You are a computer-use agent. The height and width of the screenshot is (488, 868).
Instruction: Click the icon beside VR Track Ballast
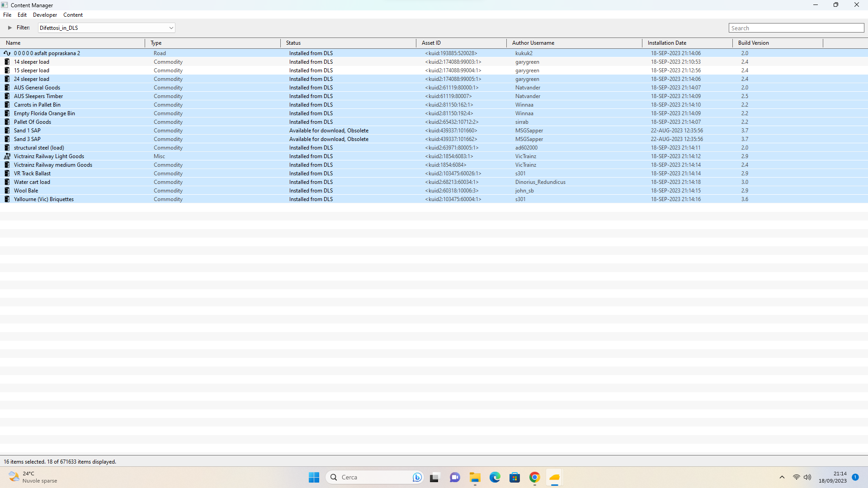(x=7, y=174)
